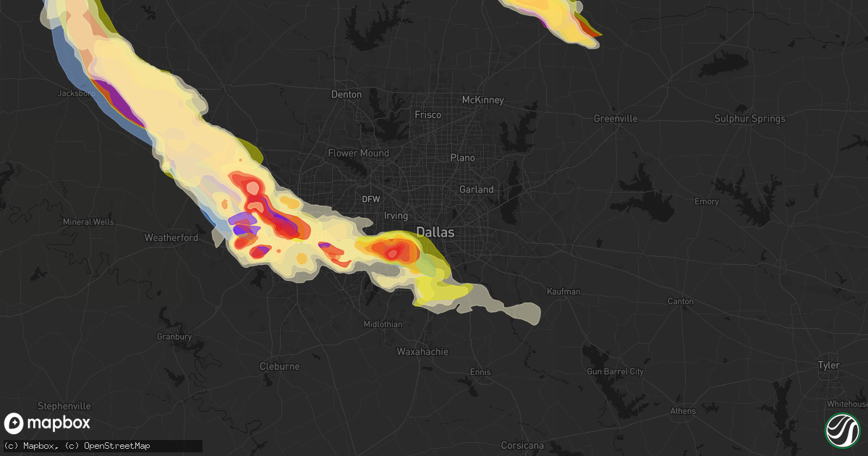Click the Irving city label
Image resolution: width=868 pixels, height=456 pixels.
(x=396, y=216)
